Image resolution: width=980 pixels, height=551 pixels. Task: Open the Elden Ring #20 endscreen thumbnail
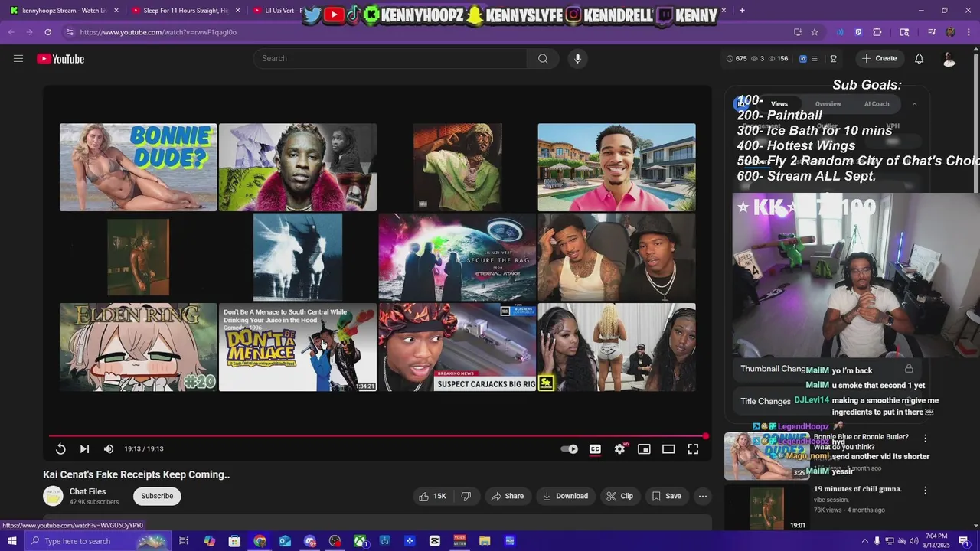[139, 347]
